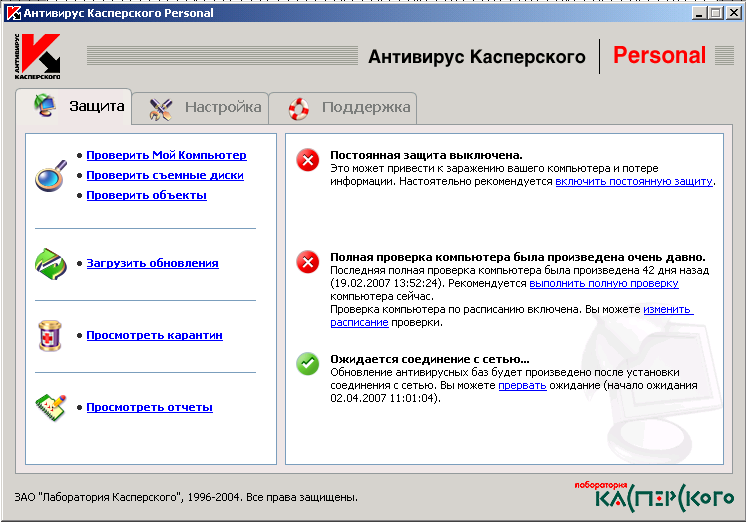The image size is (746, 522).
Task: Click the Антивирус Касперского header title
Action: [x=477, y=57]
